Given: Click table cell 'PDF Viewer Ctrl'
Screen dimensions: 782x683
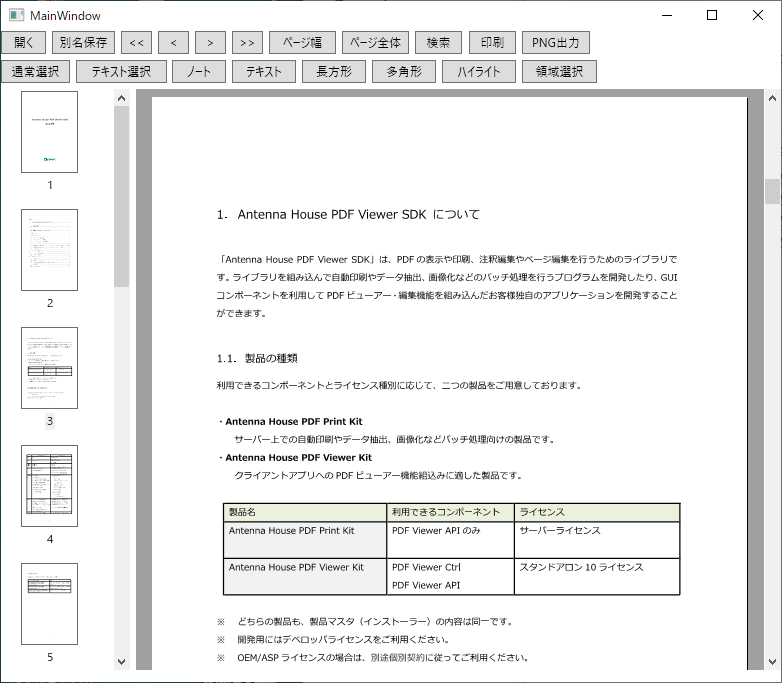Looking at the screenshot, I should [426, 567].
